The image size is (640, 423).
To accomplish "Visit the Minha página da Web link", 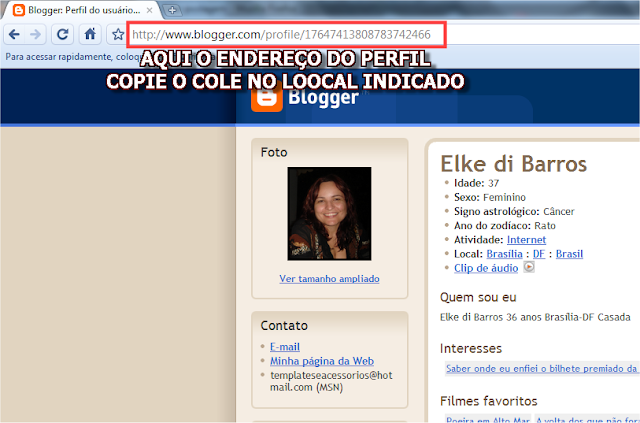I will coord(322,361).
